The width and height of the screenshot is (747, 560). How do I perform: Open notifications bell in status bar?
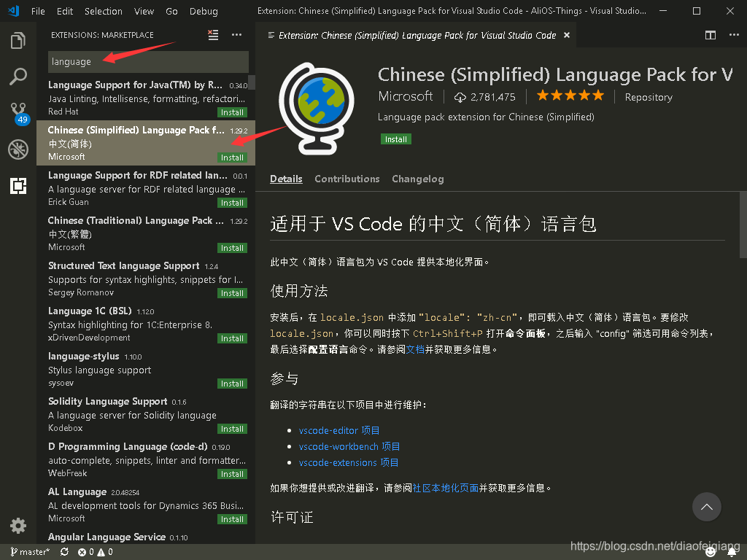point(732,553)
